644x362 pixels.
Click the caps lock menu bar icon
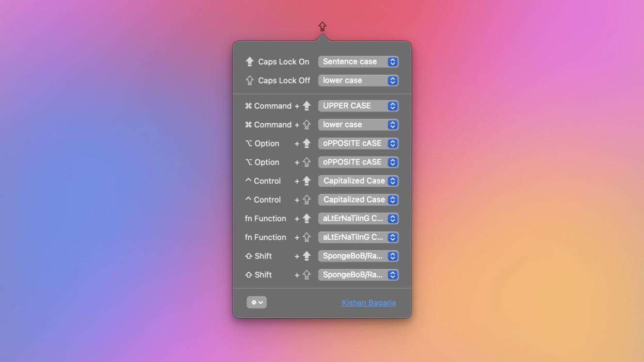pyautogui.click(x=322, y=26)
